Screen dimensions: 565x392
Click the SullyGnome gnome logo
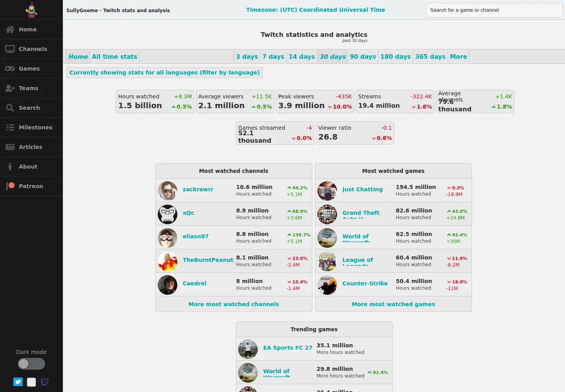pyautogui.click(x=31, y=9)
